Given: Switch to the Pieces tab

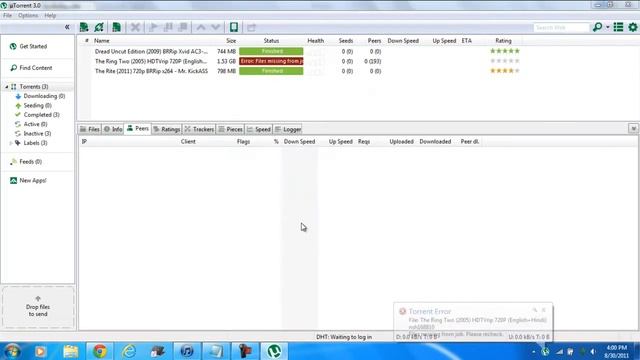Looking at the screenshot, I should pos(231,129).
